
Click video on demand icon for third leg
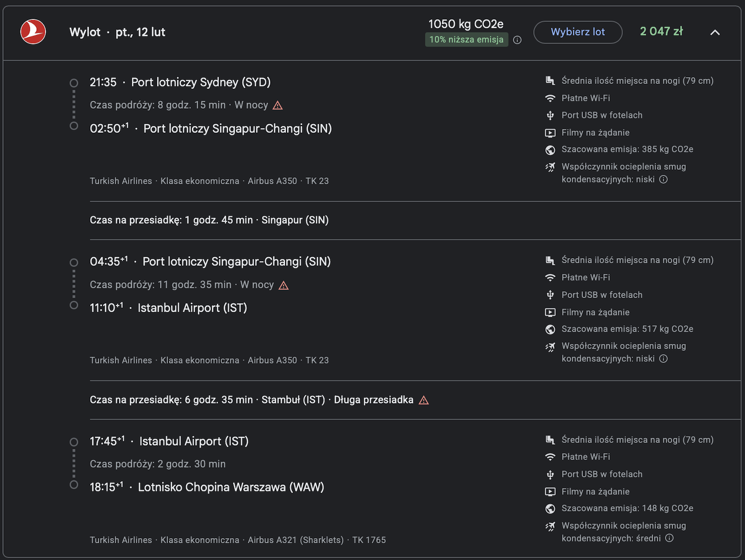tap(550, 492)
